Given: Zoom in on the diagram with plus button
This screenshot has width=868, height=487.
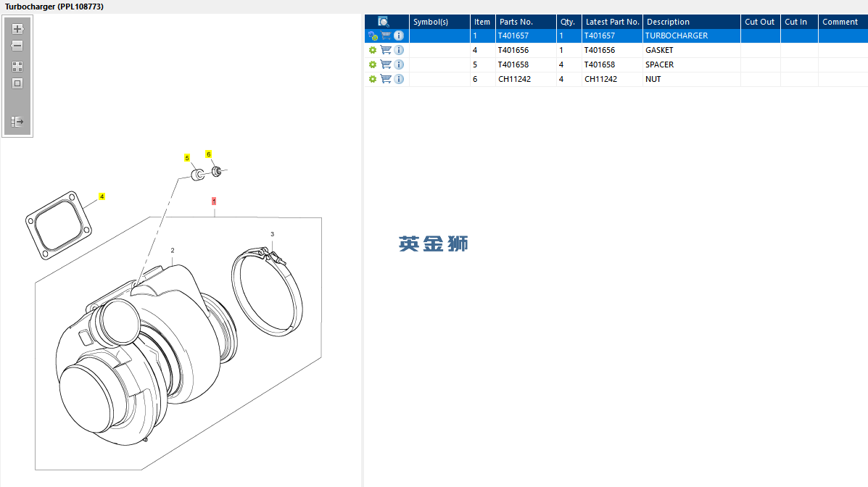Looking at the screenshot, I should pos(17,29).
